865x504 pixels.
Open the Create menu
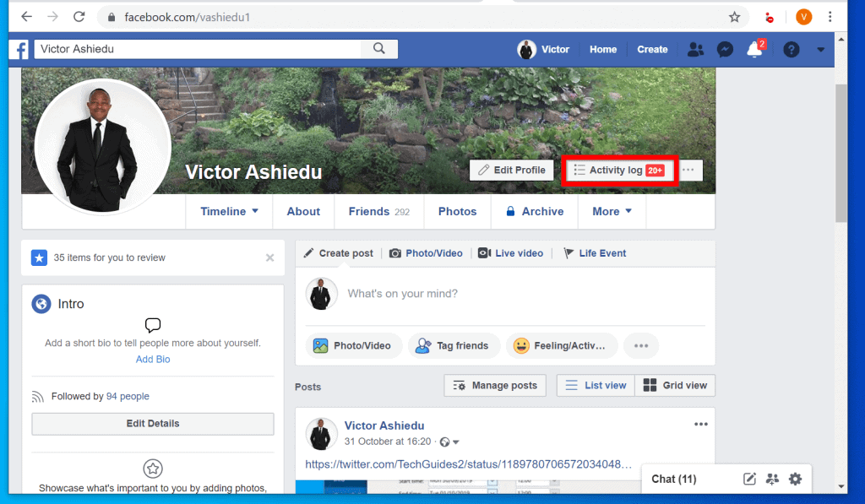pos(652,50)
